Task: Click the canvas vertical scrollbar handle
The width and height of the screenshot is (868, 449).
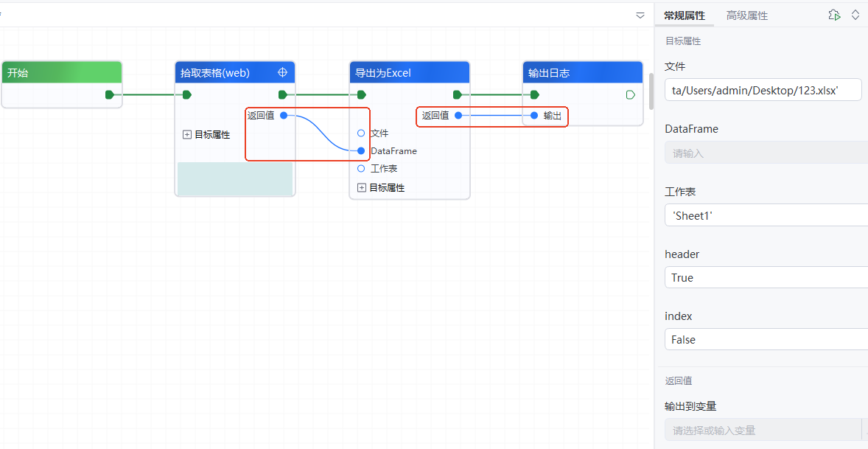Action: point(651,91)
